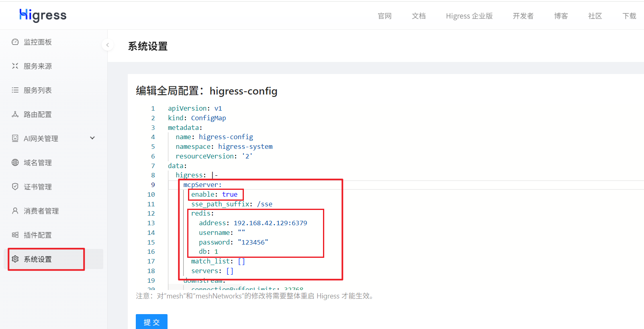Click the 'username: ""' line

222,232
